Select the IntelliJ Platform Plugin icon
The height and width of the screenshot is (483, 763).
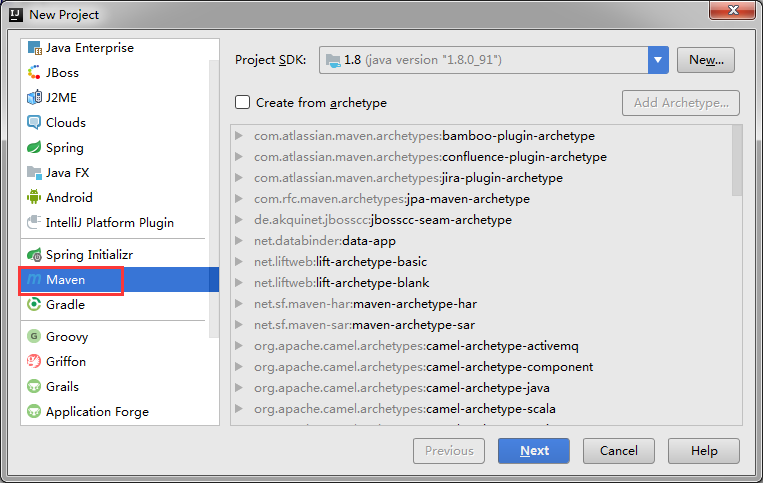click(x=34, y=222)
